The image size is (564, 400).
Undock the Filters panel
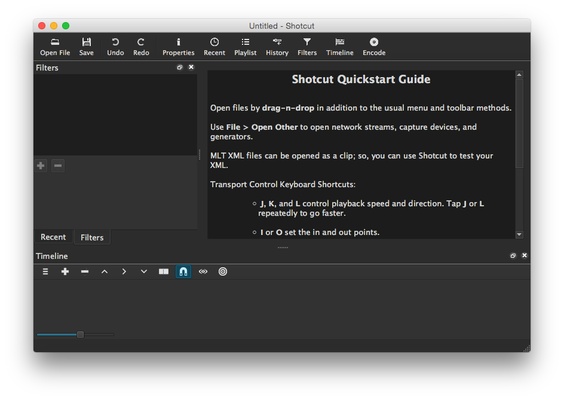179,67
